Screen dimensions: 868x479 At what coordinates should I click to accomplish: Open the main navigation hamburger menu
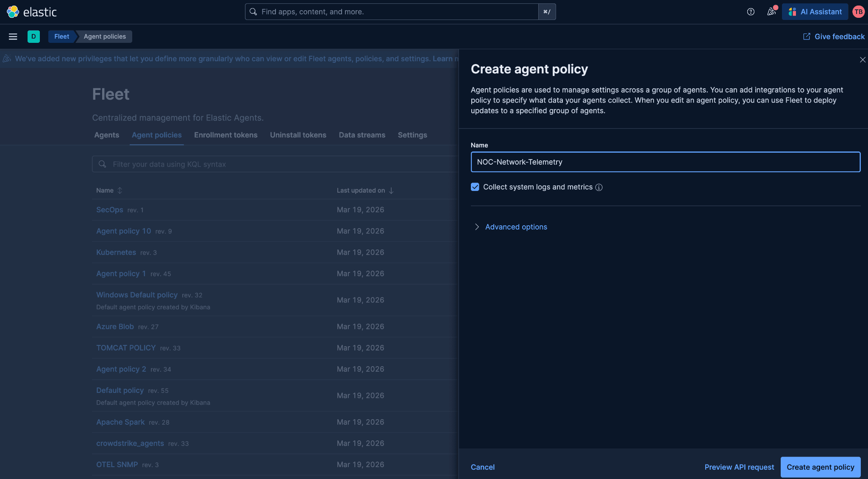pos(13,36)
